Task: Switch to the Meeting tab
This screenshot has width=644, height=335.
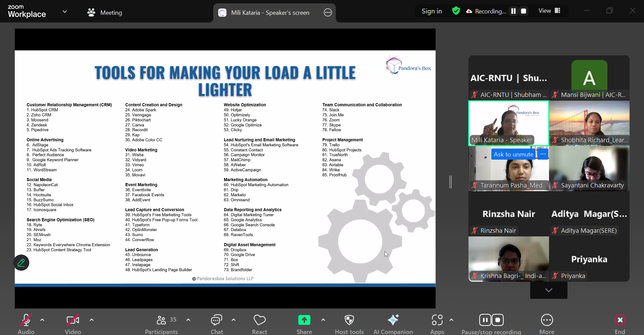Action: 105,12
